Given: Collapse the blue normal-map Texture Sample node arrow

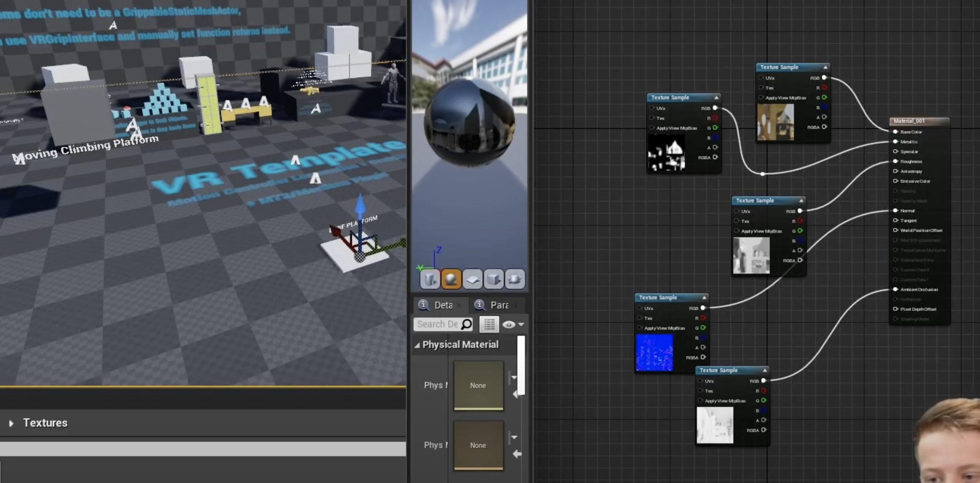Looking at the screenshot, I should click(704, 298).
